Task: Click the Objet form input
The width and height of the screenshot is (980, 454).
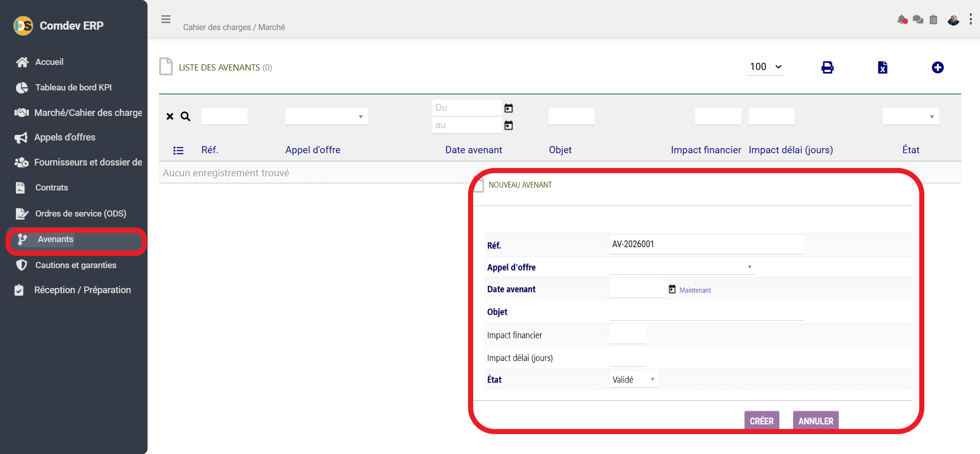Action: click(x=706, y=312)
